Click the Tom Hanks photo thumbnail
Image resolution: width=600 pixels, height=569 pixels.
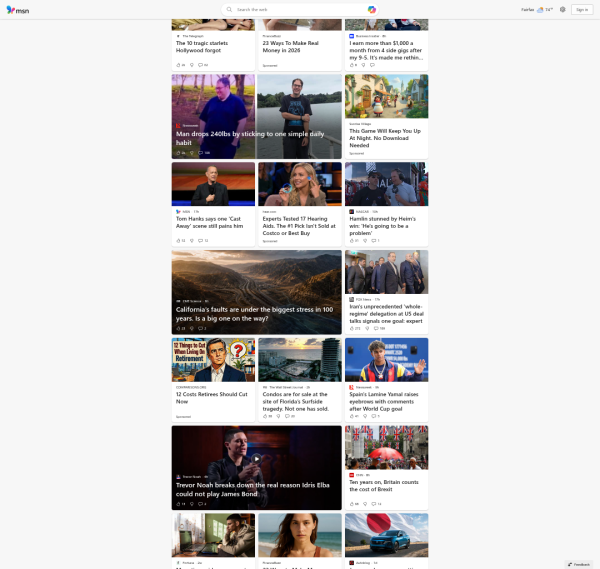tap(213, 184)
